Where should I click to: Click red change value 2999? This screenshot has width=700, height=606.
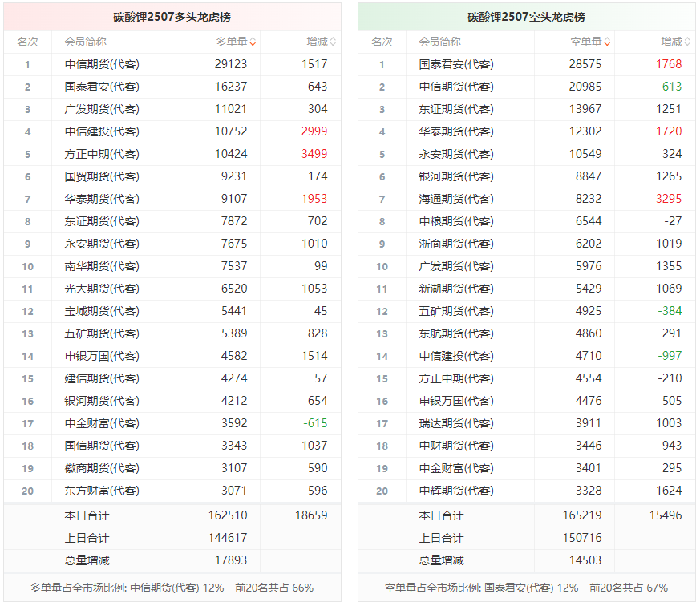click(x=314, y=131)
